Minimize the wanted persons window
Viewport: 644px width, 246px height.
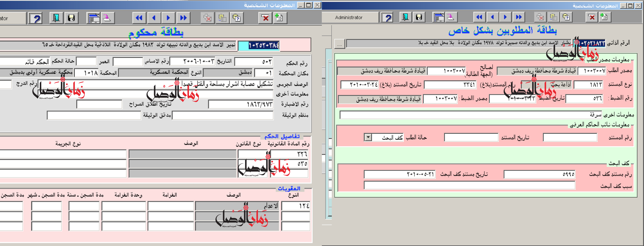pyautogui.click(x=623, y=5)
